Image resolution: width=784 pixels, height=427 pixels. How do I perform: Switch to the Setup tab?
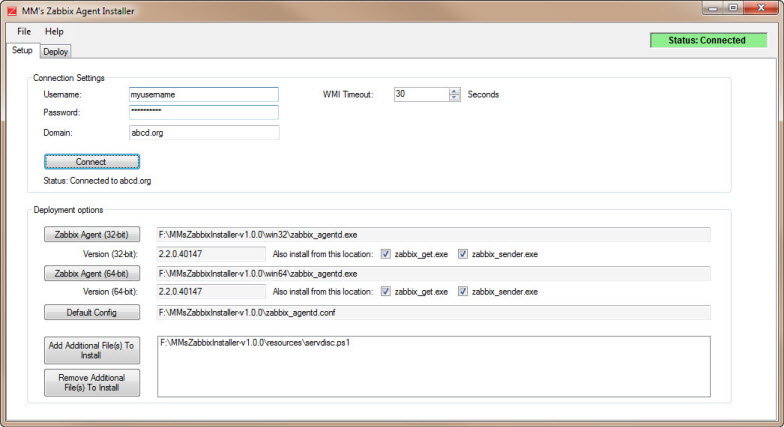tap(22, 50)
